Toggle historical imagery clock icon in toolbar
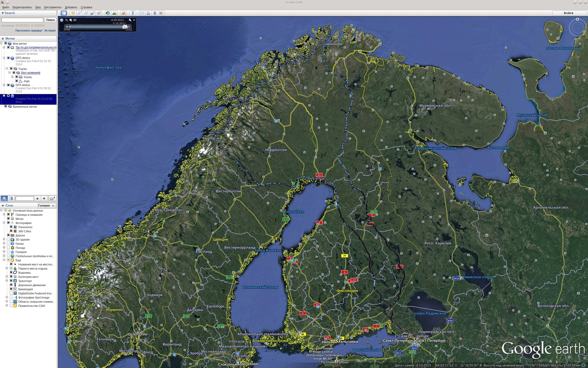This screenshot has height=368, width=588. point(108,13)
